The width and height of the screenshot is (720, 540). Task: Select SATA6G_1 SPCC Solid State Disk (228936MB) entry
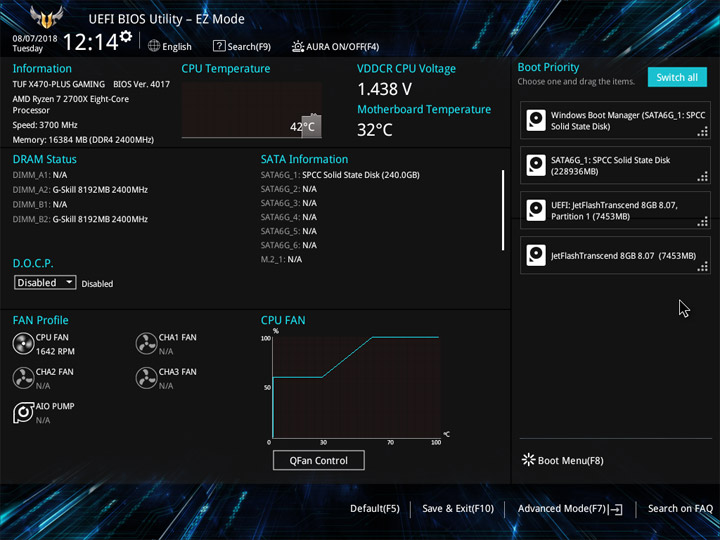pos(615,165)
